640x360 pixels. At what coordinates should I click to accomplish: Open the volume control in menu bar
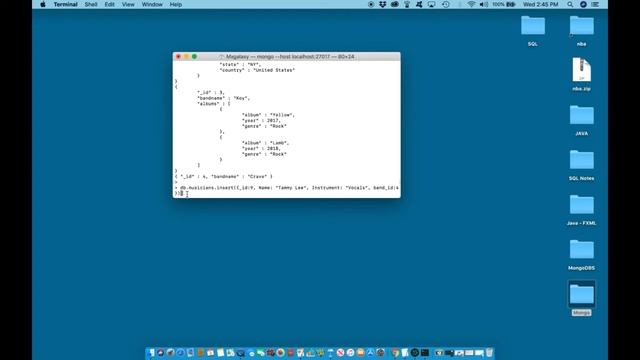pyautogui.click(x=484, y=4)
